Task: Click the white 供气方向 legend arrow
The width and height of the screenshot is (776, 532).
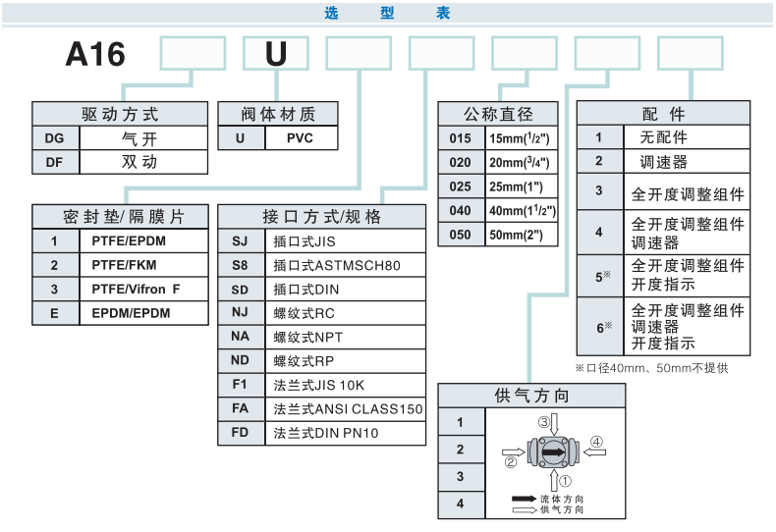Action: click(525, 510)
